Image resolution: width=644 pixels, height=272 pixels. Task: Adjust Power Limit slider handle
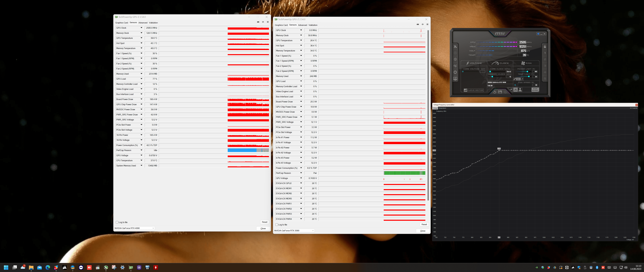(x=527, y=72)
